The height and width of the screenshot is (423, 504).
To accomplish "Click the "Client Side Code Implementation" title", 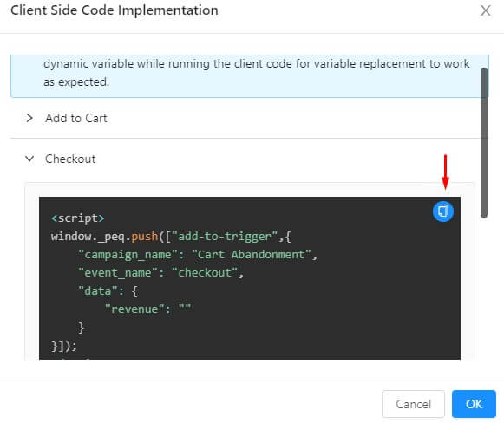I will [115, 10].
